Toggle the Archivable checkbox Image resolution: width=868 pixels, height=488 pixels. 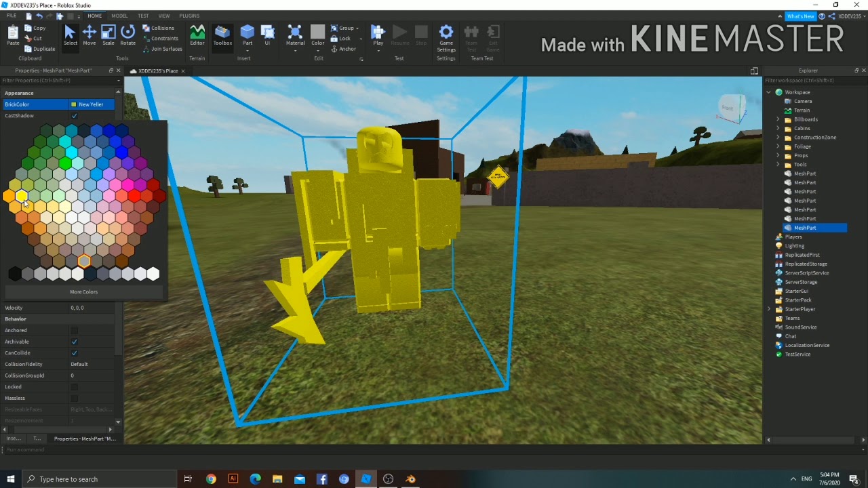point(74,342)
